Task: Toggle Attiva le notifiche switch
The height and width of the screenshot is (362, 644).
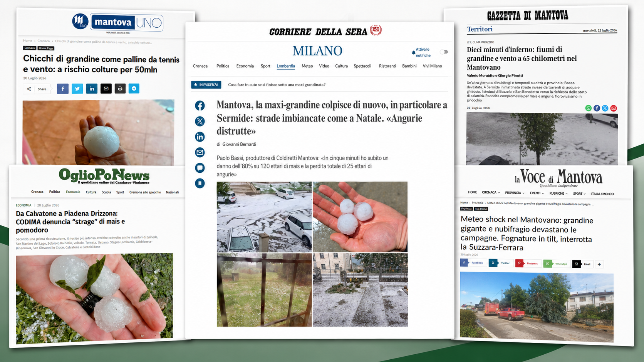Action: pyautogui.click(x=444, y=52)
